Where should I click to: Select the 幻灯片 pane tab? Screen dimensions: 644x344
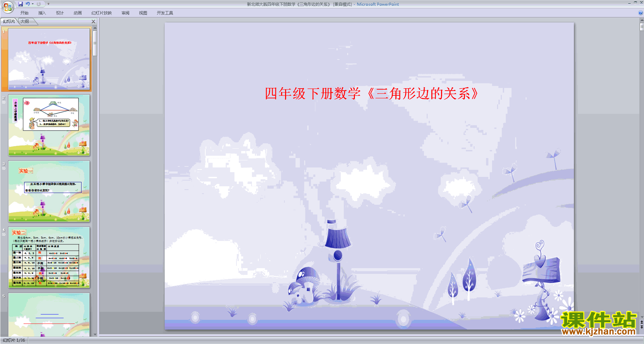[x=9, y=21]
